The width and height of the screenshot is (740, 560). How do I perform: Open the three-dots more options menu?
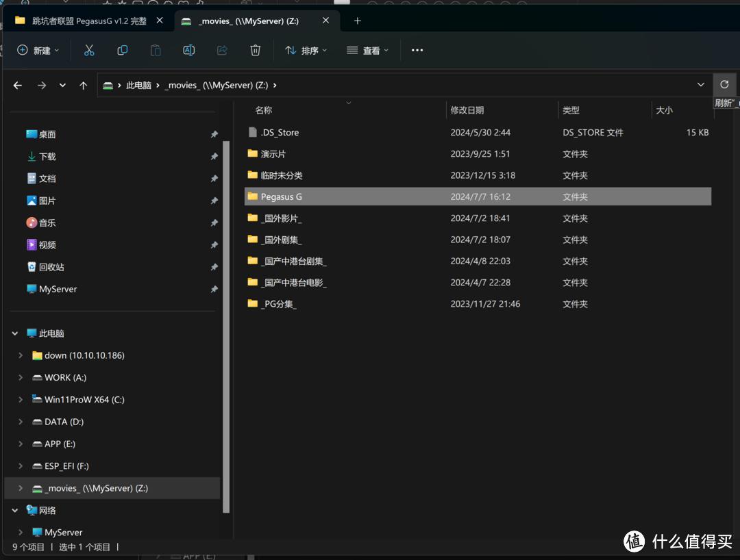[417, 50]
